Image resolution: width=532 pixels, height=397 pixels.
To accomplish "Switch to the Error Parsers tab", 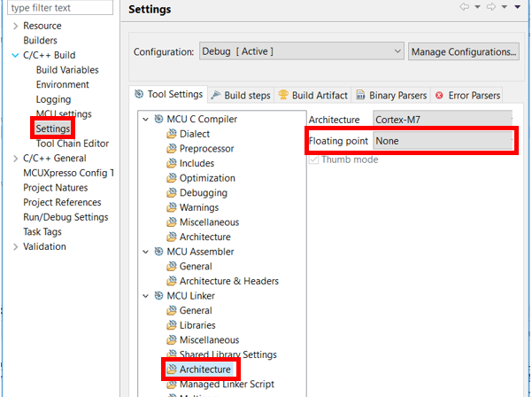I will 467,95.
